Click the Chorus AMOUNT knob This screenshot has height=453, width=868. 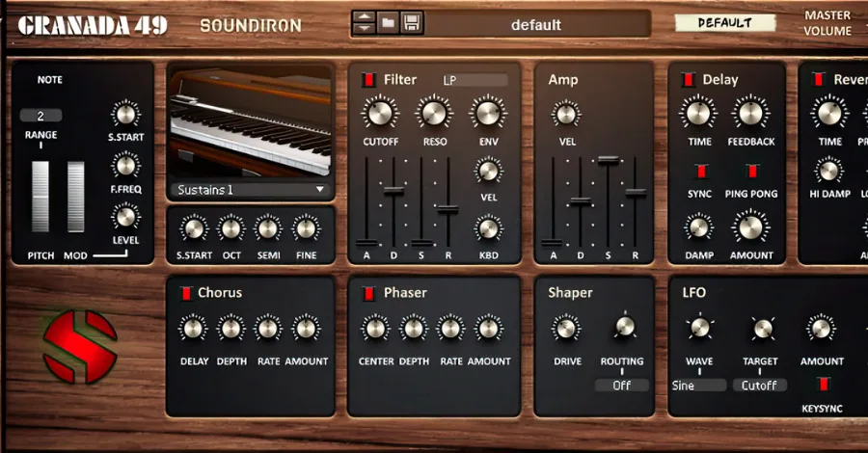pyautogui.click(x=306, y=329)
